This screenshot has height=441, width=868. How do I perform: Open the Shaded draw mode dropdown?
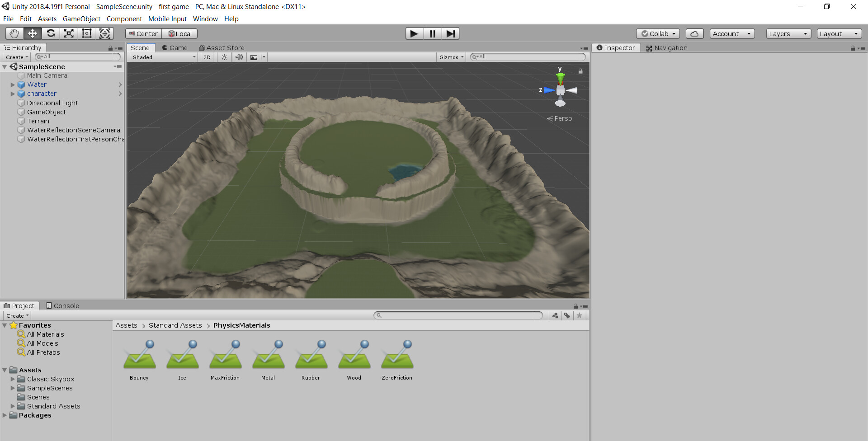(x=163, y=57)
